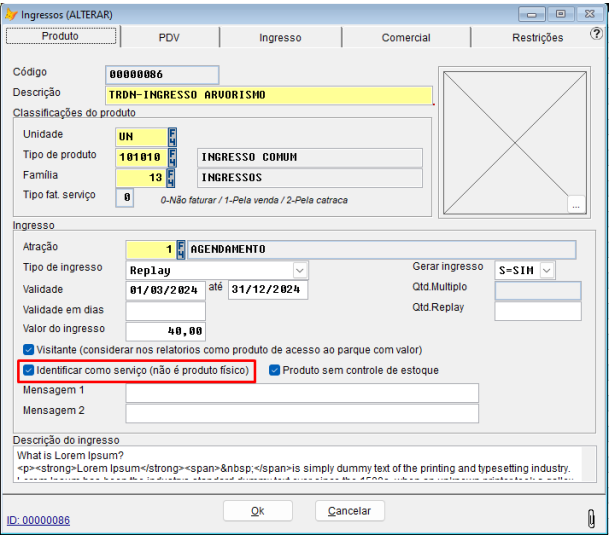Toggle Produto sem controle de estoque
The image size is (609, 535).
point(275,371)
